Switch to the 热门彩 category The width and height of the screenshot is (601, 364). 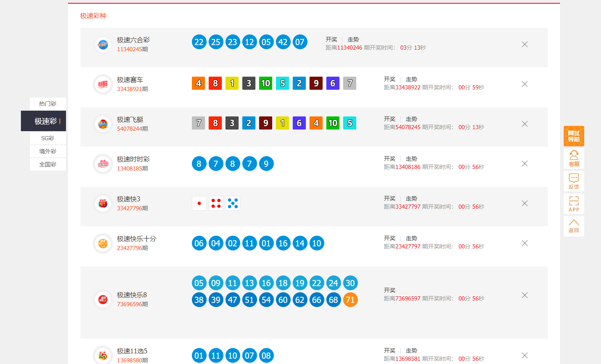tap(48, 104)
